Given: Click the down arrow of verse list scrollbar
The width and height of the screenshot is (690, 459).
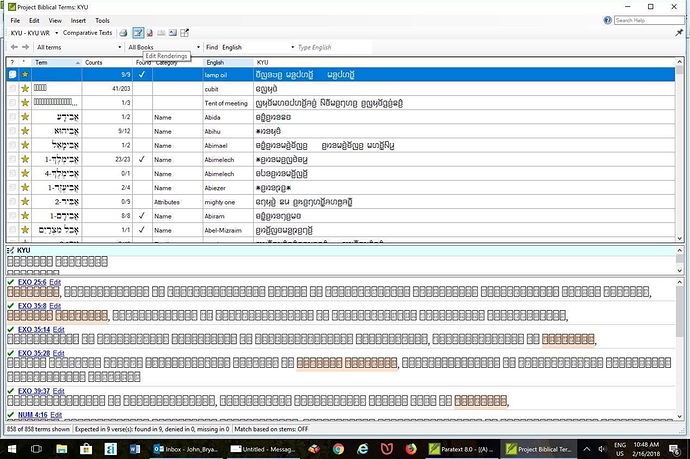Looking at the screenshot, I should pos(679,416).
